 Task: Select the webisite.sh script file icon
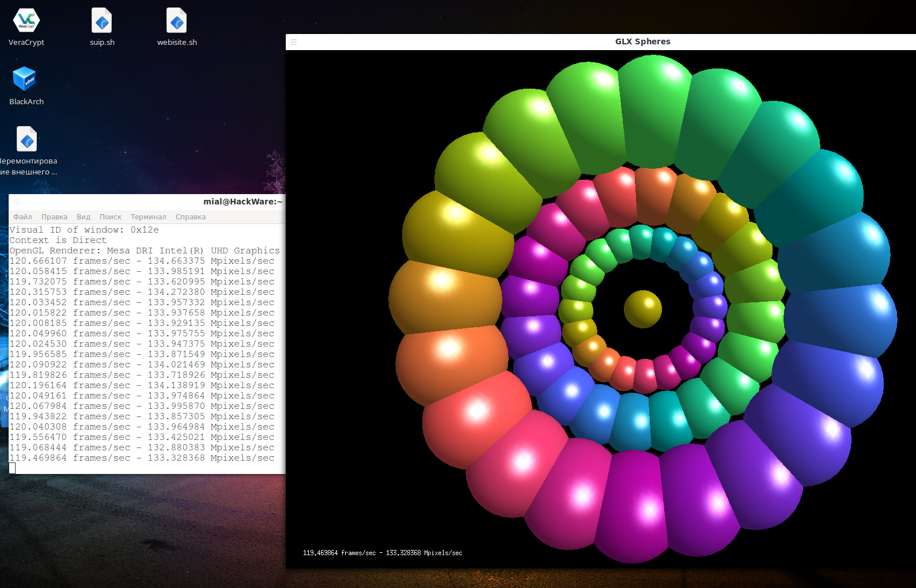(x=177, y=21)
